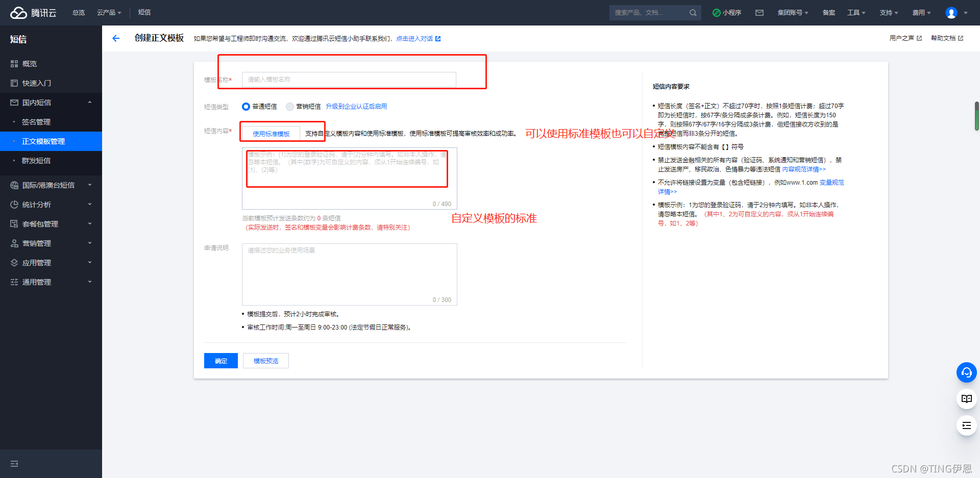
Task: Expand the 云产品 dropdown
Action: [x=109, y=13]
